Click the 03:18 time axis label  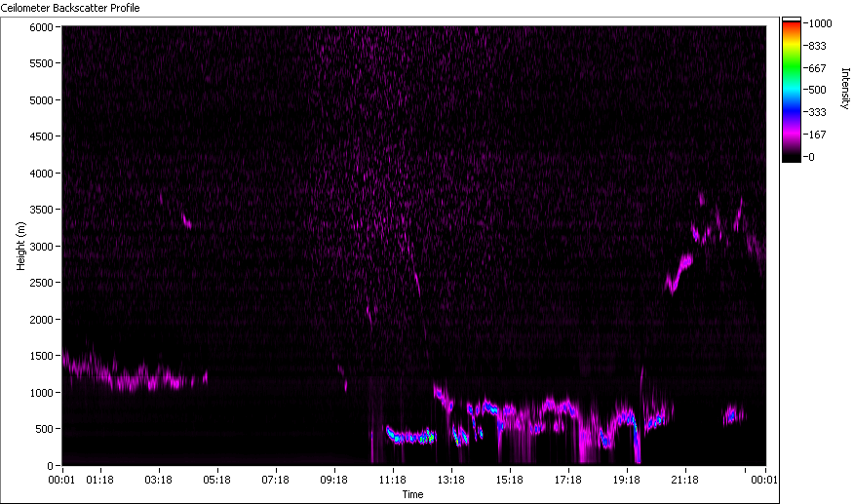(159, 480)
